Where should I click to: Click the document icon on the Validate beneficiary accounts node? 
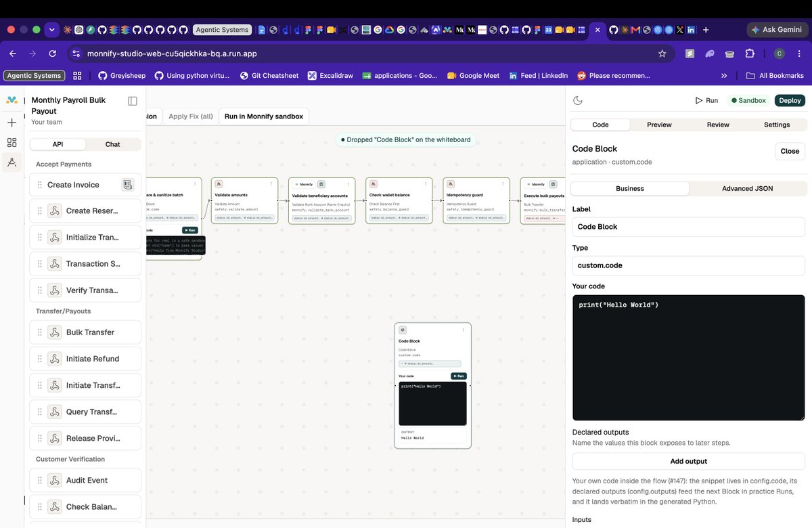[x=321, y=184]
